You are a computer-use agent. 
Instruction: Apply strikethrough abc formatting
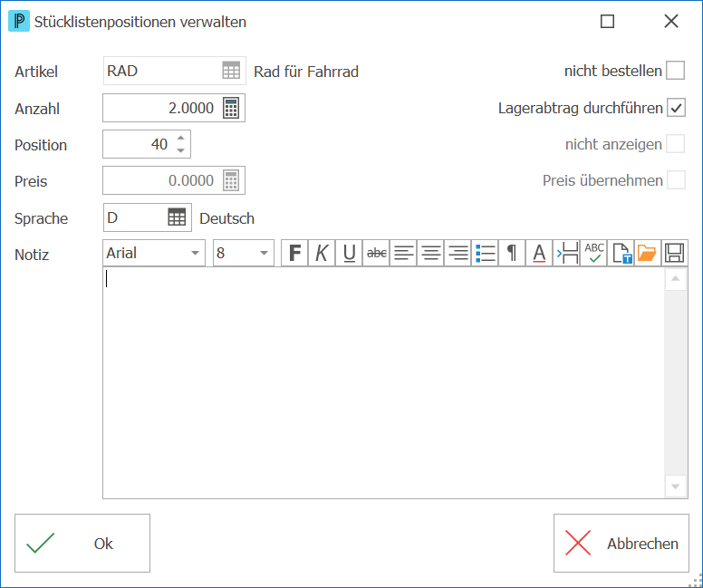pos(377,253)
